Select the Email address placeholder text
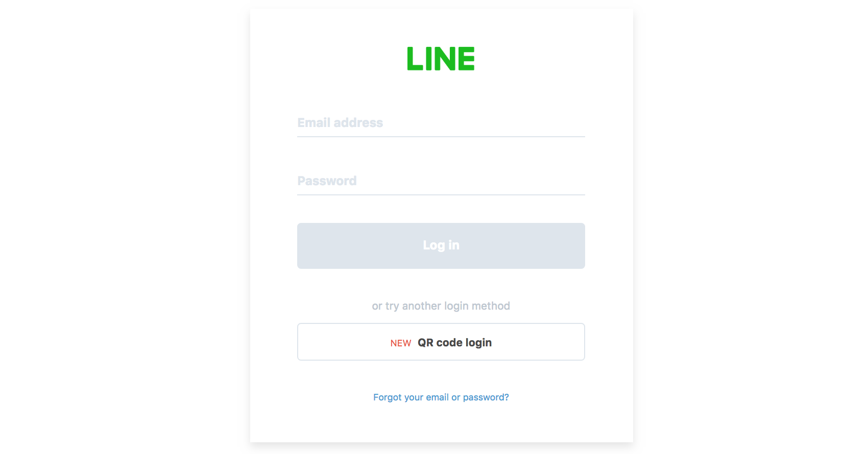Image resolution: width=868 pixels, height=454 pixels. click(340, 123)
